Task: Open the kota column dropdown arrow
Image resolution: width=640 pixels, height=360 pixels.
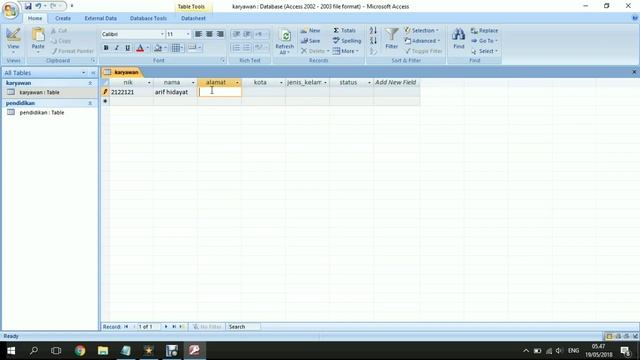Action: pos(281,82)
